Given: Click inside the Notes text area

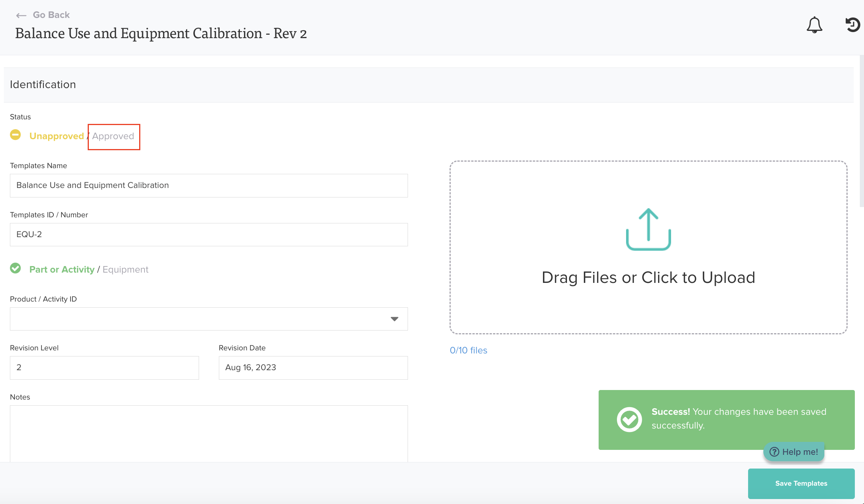Looking at the screenshot, I should [209, 433].
